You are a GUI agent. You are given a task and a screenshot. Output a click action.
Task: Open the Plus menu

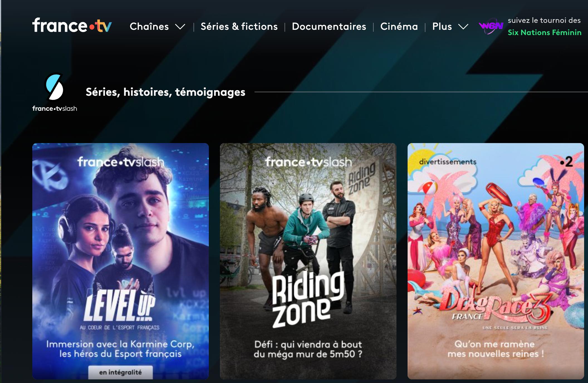click(442, 26)
